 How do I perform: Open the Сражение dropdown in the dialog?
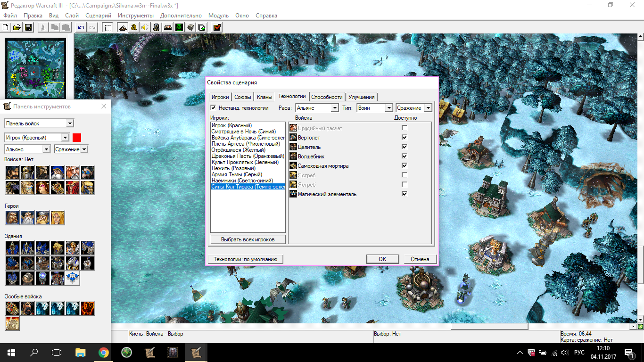click(414, 108)
